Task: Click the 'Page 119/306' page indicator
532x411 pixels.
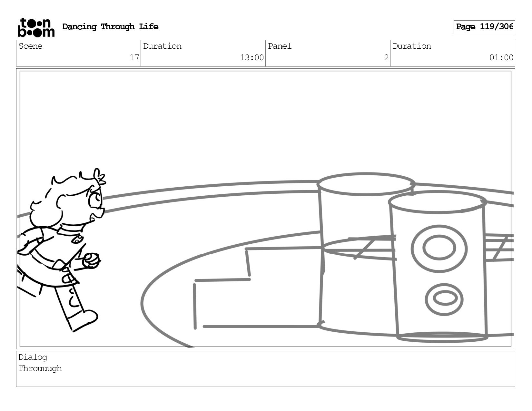Action: point(484,27)
